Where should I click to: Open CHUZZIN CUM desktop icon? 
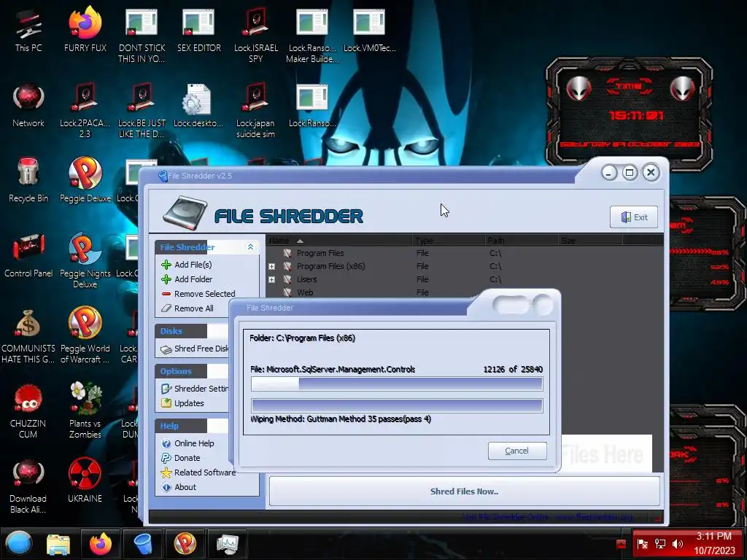pyautogui.click(x=28, y=411)
